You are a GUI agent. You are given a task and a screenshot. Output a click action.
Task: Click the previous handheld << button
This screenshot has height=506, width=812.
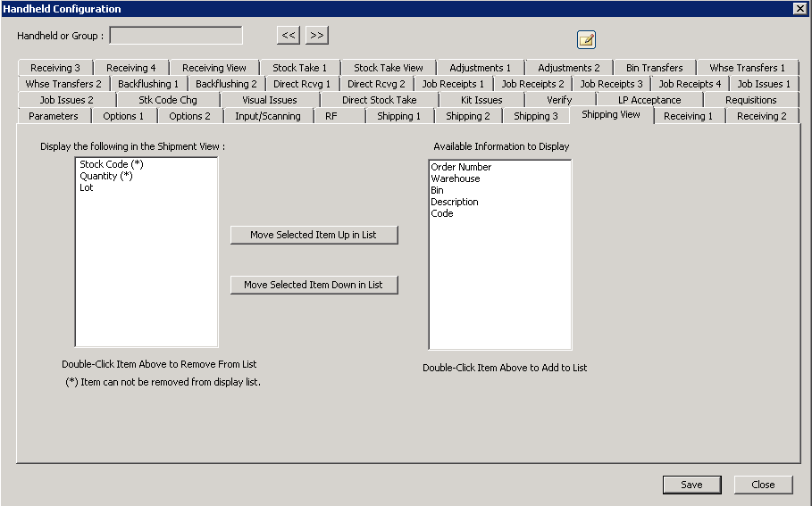coord(288,36)
